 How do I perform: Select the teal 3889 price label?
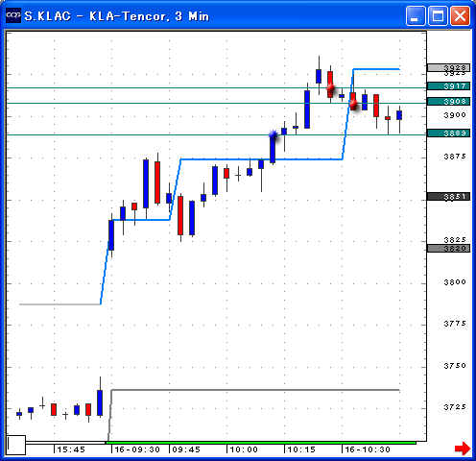(x=449, y=133)
